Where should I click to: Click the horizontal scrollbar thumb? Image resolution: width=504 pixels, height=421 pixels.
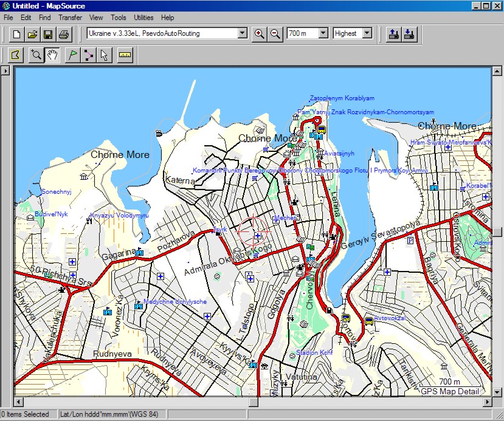coord(254,402)
